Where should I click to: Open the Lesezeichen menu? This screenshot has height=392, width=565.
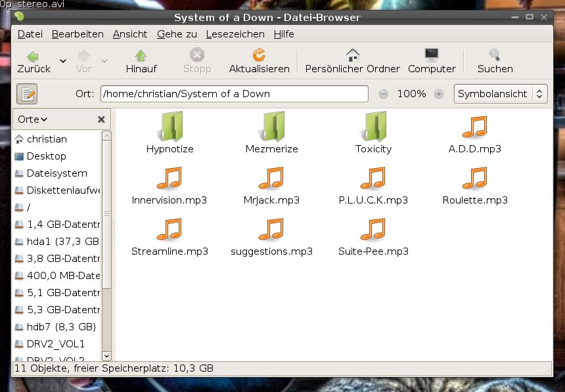tap(235, 34)
